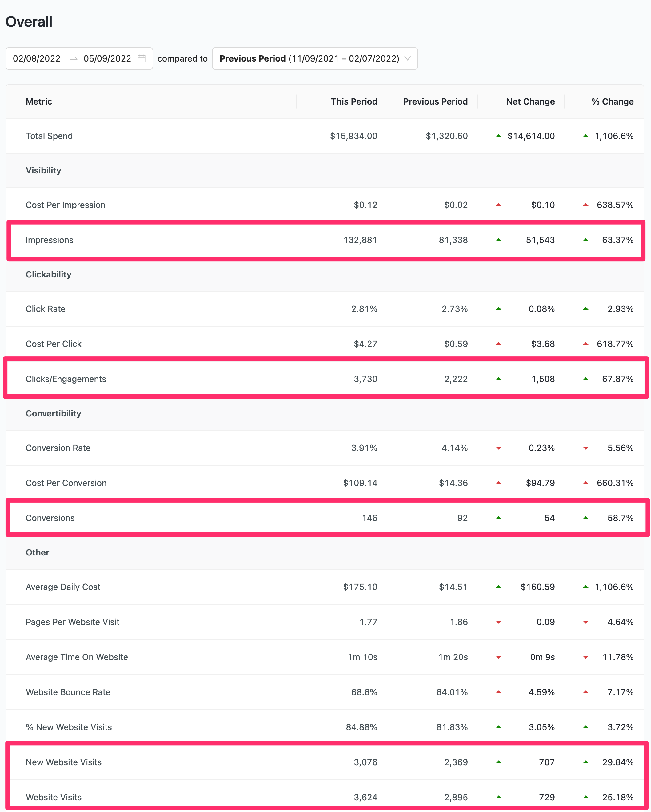Click the red down triangle beside Conversion Rate
Viewport: 651px width, 812px height.
[498, 448]
